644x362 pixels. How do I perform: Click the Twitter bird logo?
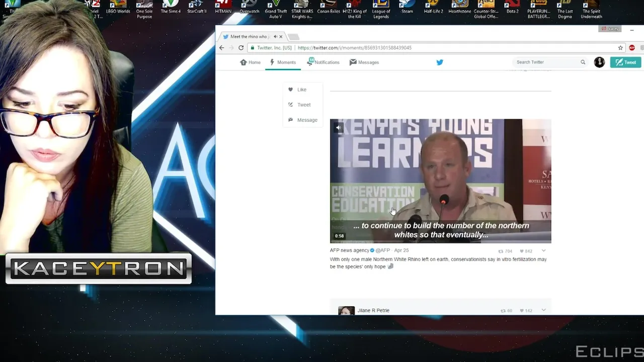click(440, 62)
